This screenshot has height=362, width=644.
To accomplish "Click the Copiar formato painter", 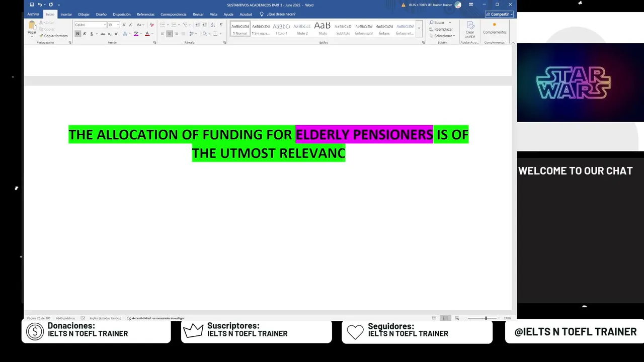I will click(53, 36).
